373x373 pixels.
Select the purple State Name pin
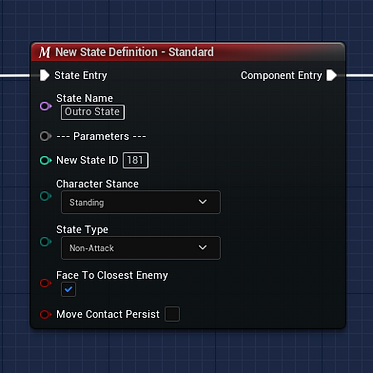[45, 106]
